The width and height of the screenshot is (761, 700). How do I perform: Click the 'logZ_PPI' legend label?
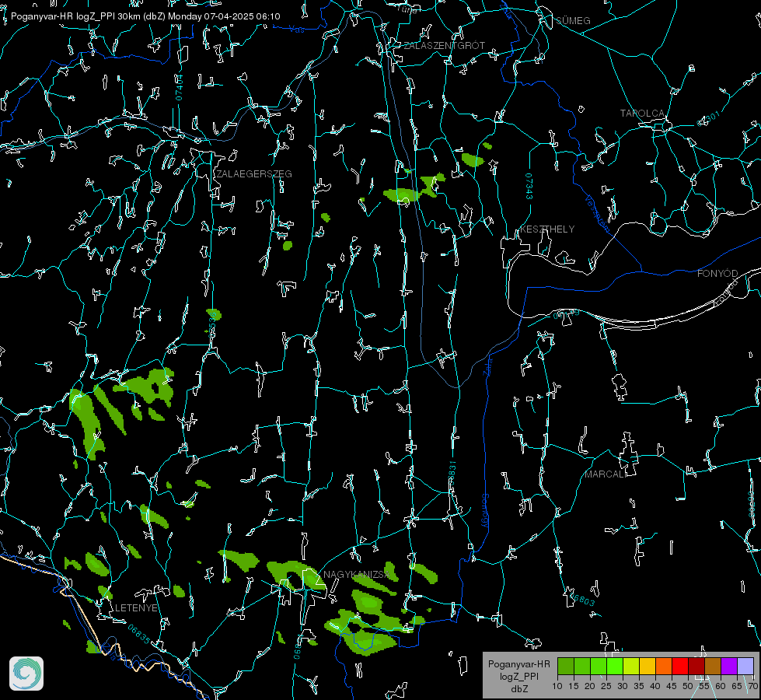pyautogui.click(x=518, y=676)
